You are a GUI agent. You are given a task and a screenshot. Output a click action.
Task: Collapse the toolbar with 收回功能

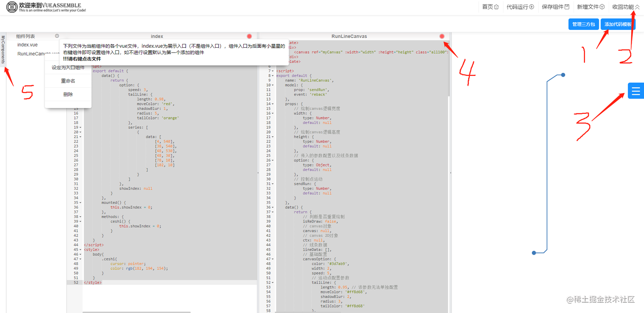coord(626,7)
